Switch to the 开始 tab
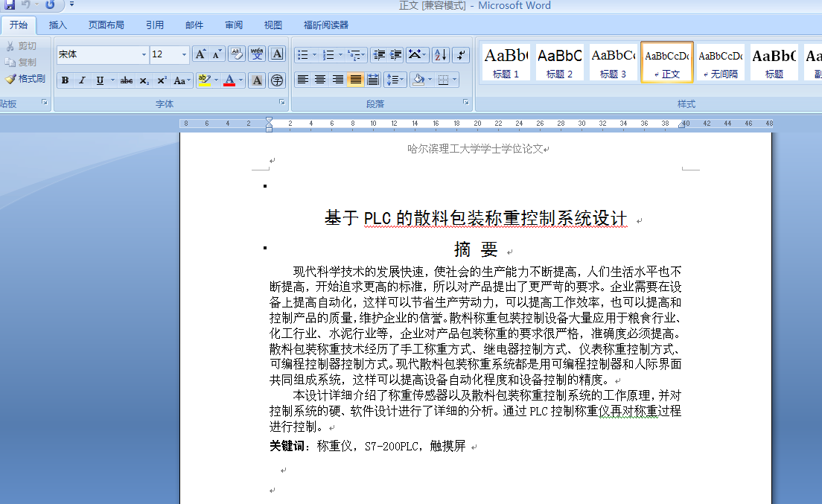Viewport: 822px width, 504px height. point(19,25)
